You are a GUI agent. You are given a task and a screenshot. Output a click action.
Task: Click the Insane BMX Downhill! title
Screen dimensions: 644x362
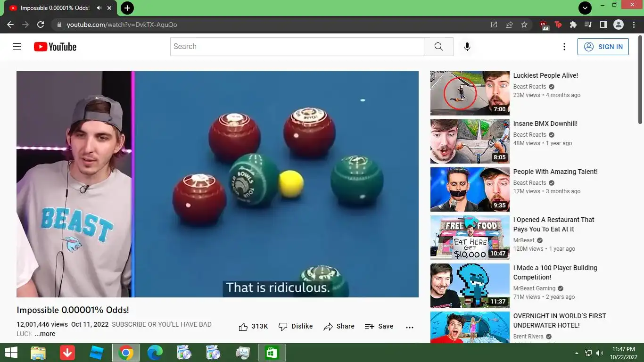(545, 123)
